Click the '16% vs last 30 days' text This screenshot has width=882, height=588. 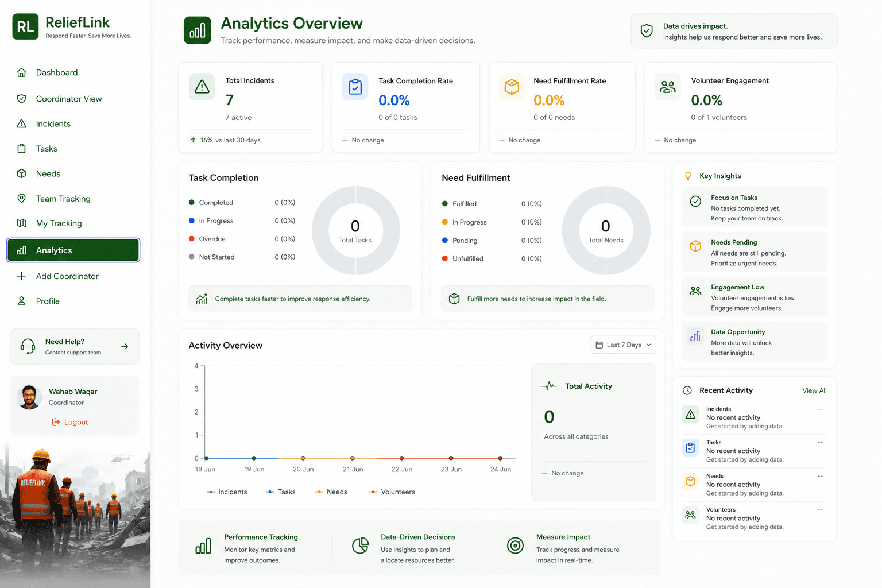click(x=230, y=140)
